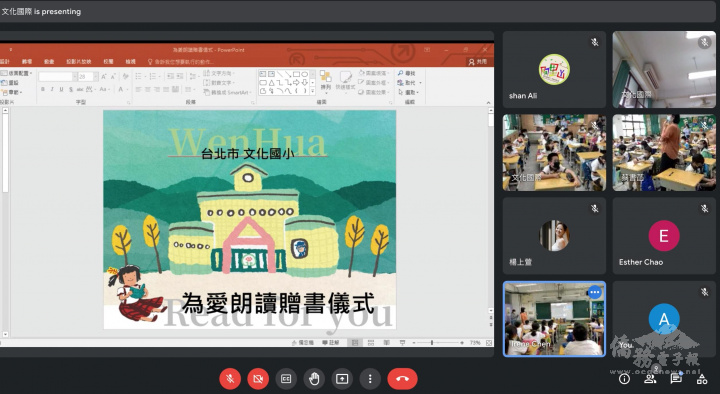Clear all formatting with eraser icon
720x394 pixels.
coord(125,77)
